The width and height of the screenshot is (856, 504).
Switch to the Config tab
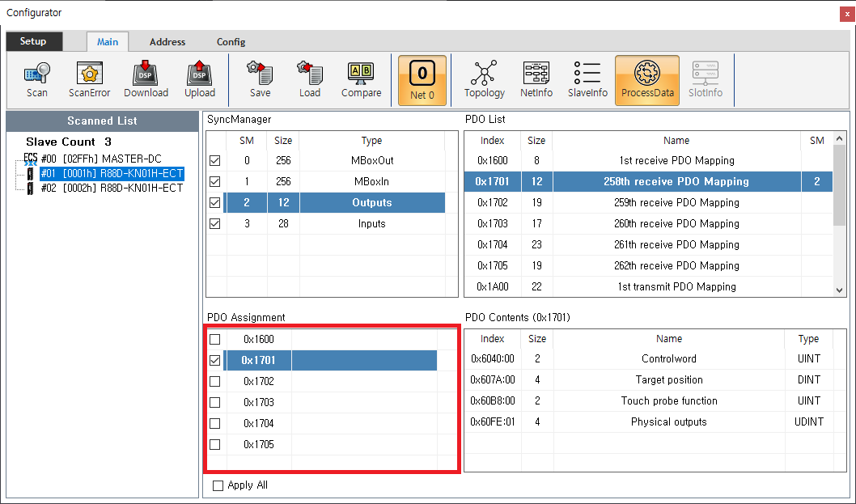coord(231,42)
